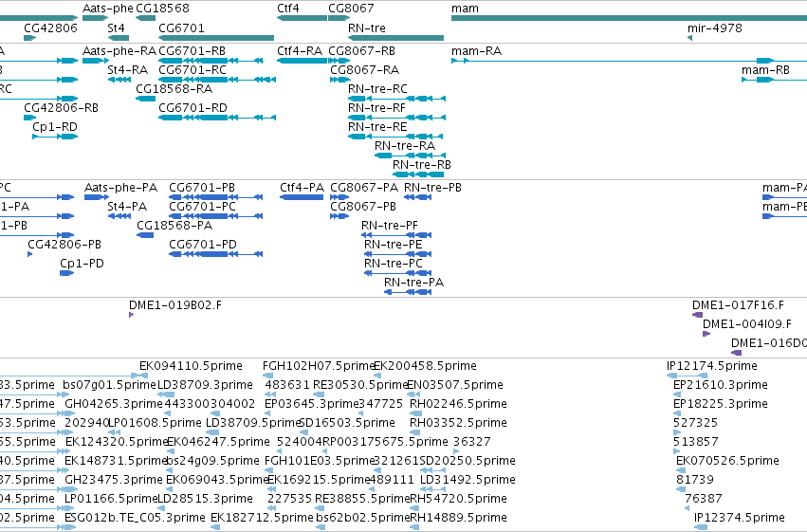Click the 'CG42806' gene label

click(50, 28)
